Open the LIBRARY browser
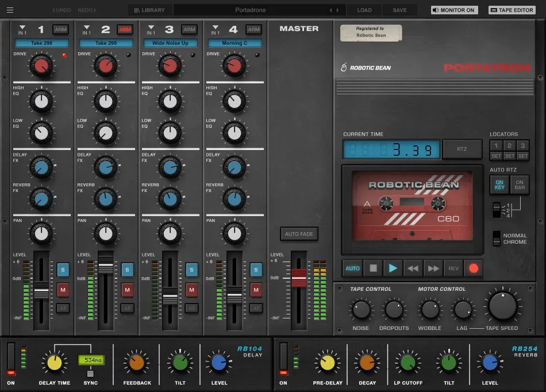This screenshot has height=392, width=546. (x=150, y=10)
